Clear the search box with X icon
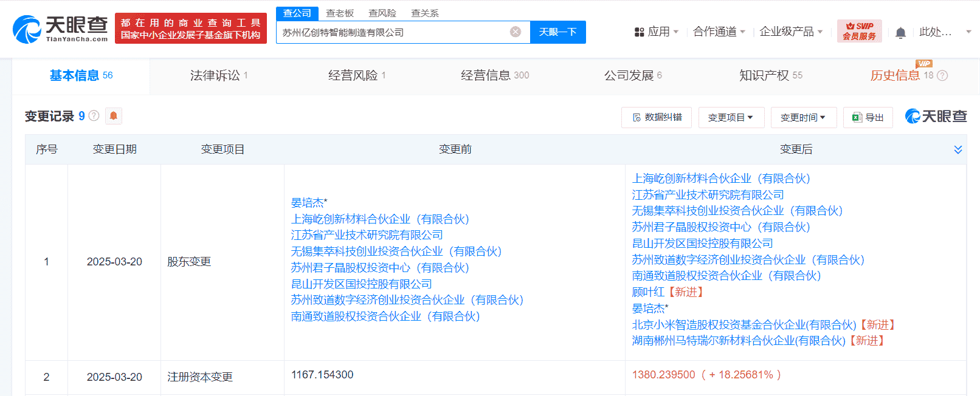Image resolution: width=980 pixels, height=396 pixels. point(515,32)
